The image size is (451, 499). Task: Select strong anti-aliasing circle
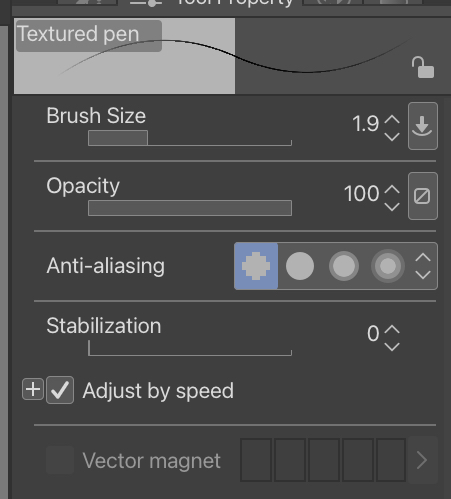388,266
